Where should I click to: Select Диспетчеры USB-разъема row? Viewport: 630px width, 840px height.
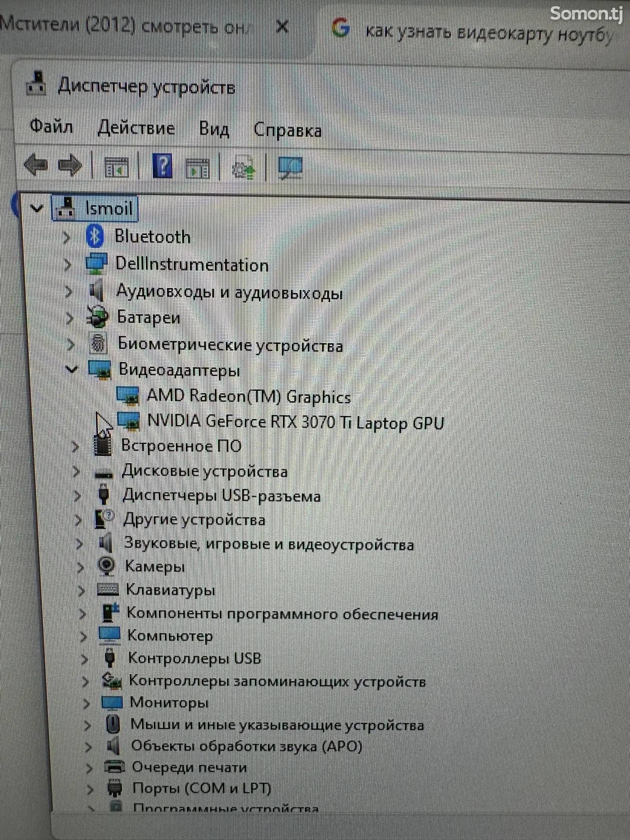click(221, 495)
